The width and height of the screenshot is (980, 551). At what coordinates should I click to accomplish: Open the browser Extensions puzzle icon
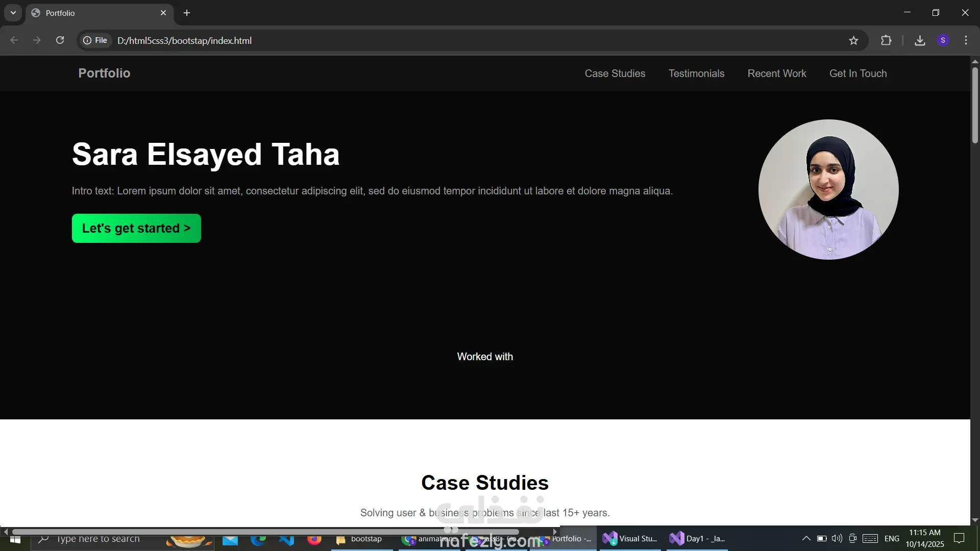pyautogui.click(x=886, y=40)
